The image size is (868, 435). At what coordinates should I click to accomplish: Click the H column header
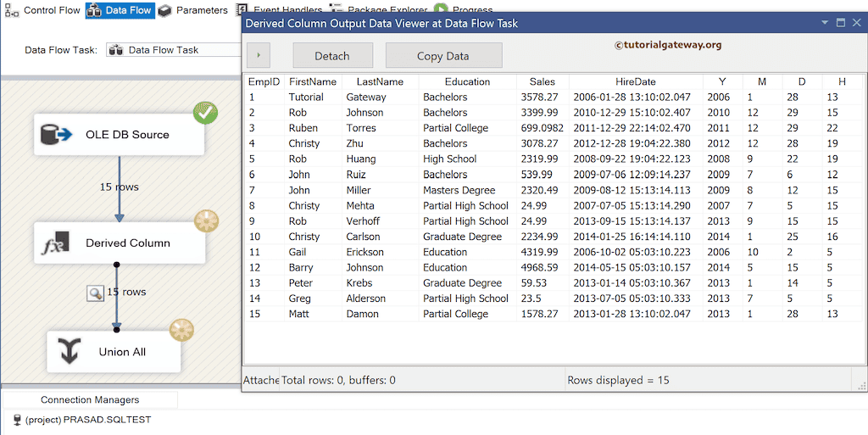[x=842, y=81]
